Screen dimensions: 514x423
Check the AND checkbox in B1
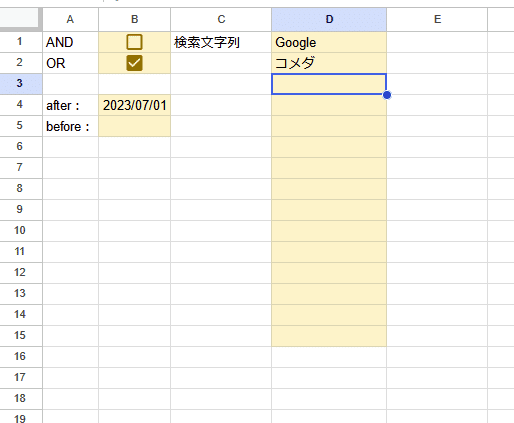pyautogui.click(x=134, y=42)
